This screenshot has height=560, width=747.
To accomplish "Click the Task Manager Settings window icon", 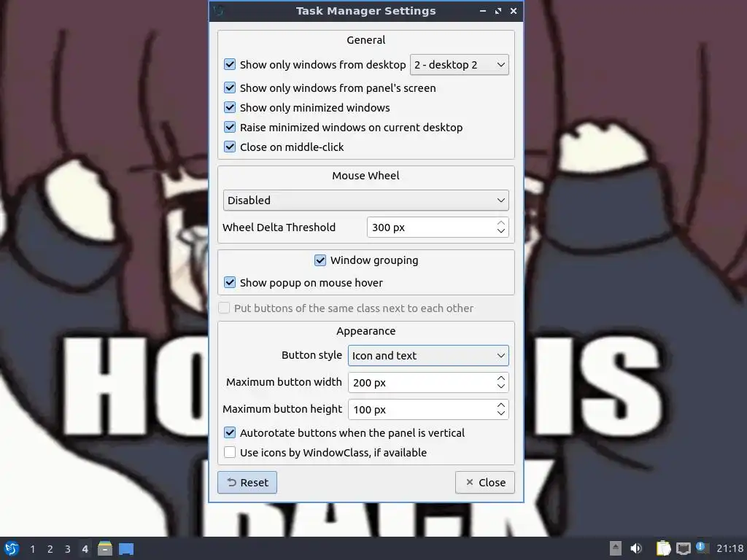I will click(x=218, y=10).
